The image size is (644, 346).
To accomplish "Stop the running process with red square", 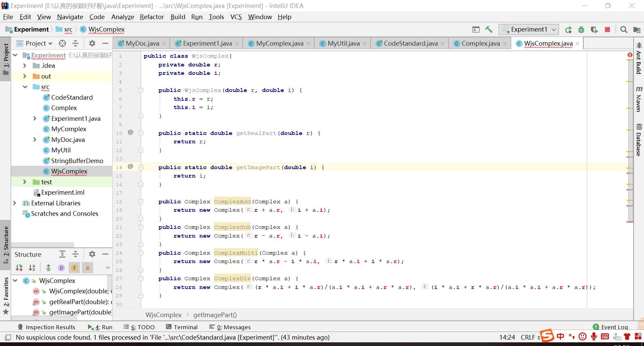I will (607, 30).
